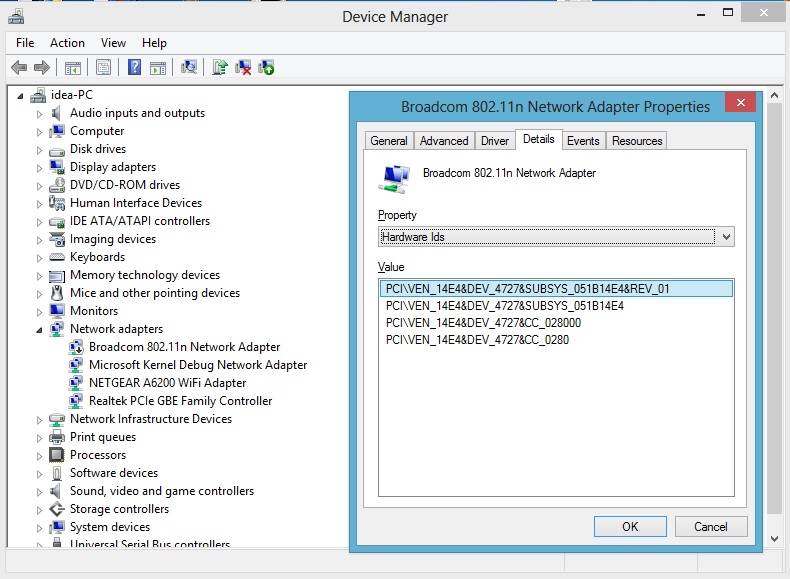Open the Properties toolbar icon
The width and height of the screenshot is (790, 579).
103,68
